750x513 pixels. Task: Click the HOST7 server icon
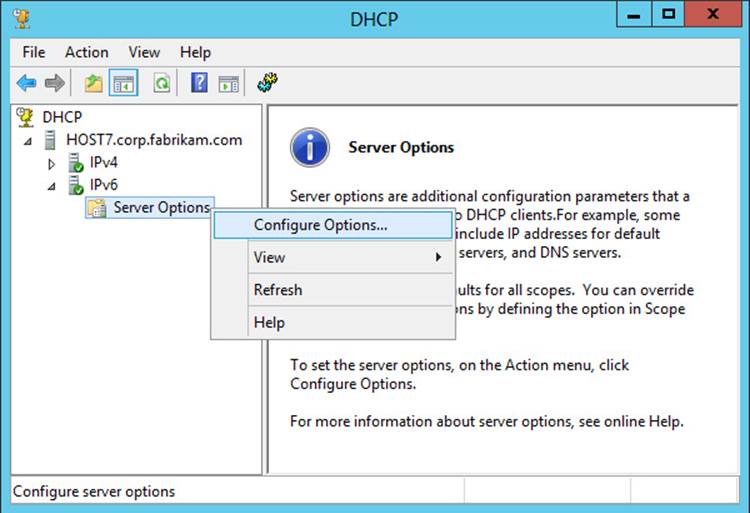[50, 140]
